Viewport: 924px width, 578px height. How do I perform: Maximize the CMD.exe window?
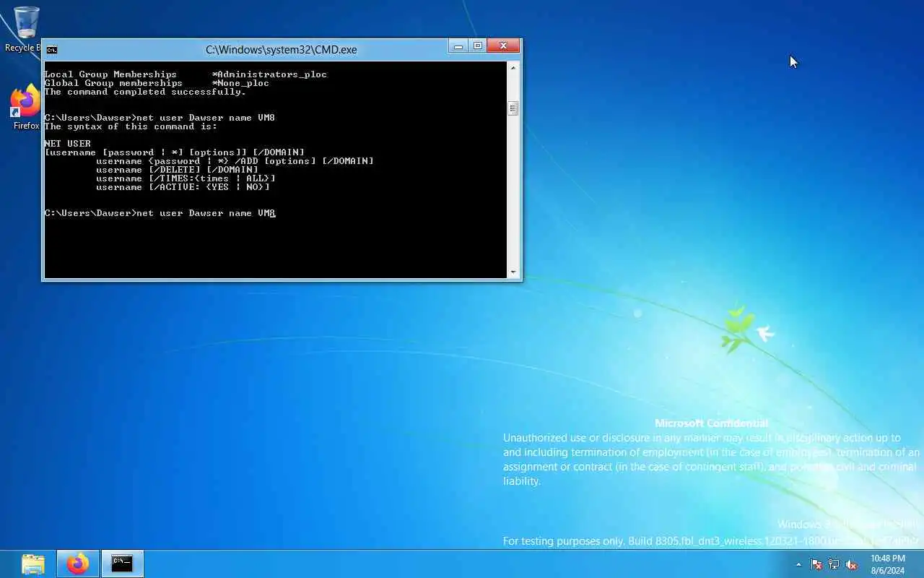pyautogui.click(x=477, y=46)
